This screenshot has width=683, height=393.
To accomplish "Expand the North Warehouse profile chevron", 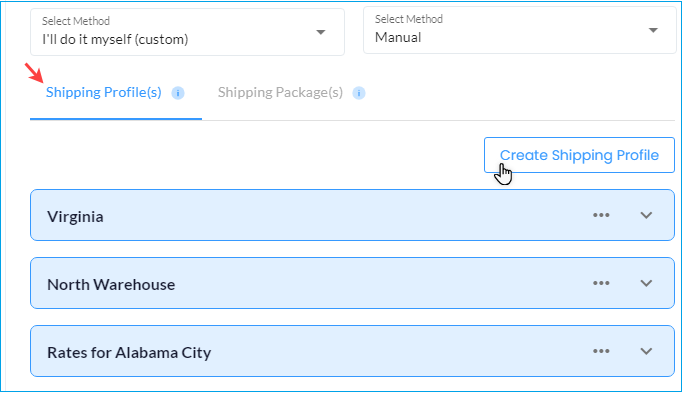I will [646, 283].
